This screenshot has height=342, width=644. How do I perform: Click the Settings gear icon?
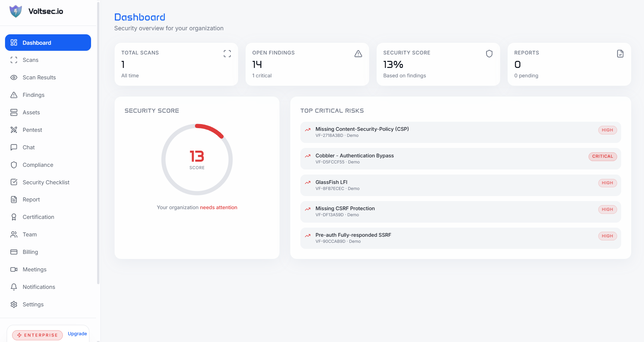pos(14,304)
